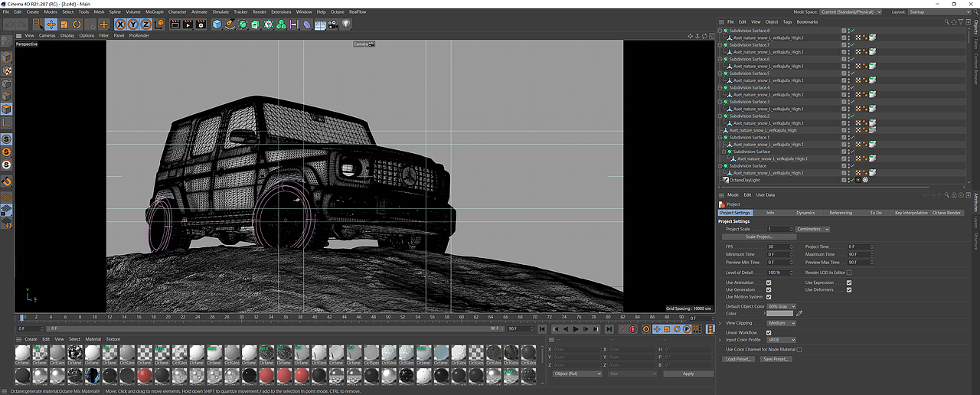This screenshot has width=980, height=395.
Task: Open the Simulate menu
Action: [220, 11]
